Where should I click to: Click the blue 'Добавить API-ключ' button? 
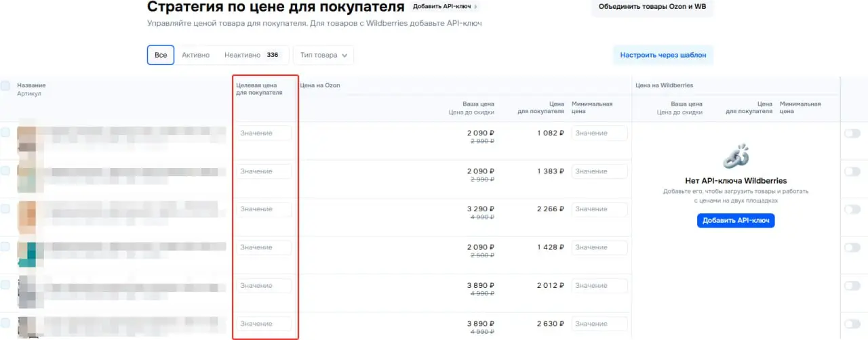point(736,221)
